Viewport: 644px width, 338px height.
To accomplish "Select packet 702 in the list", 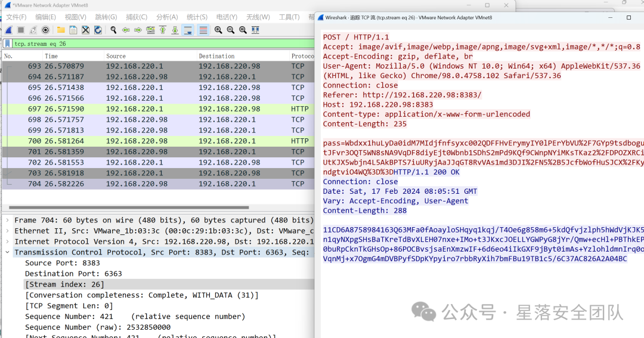I will pyautogui.click(x=159, y=162).
